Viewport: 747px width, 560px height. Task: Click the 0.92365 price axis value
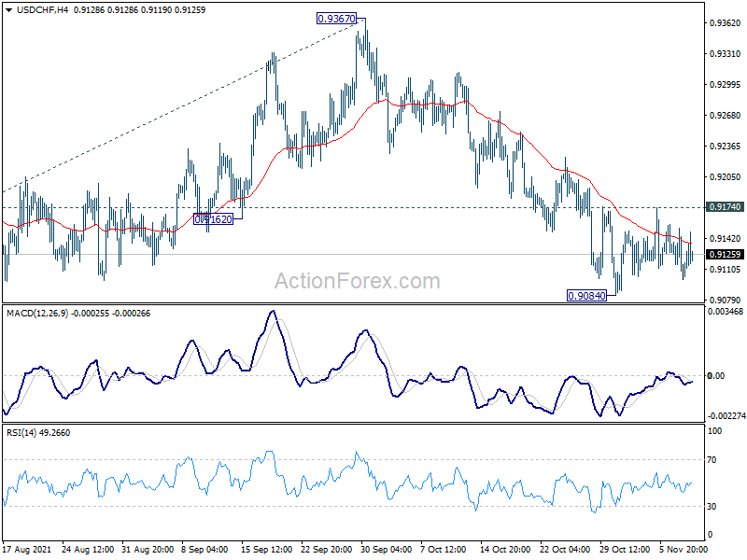[726, 147]
